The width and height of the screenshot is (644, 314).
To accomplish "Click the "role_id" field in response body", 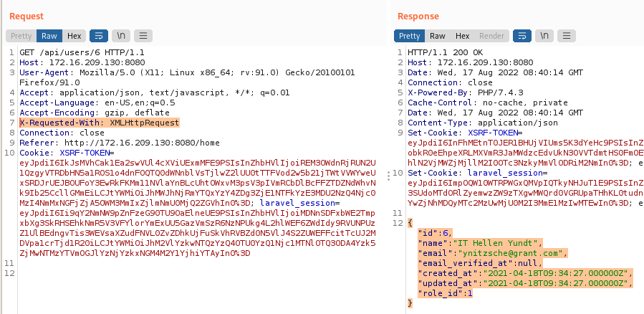I will 438,292.
